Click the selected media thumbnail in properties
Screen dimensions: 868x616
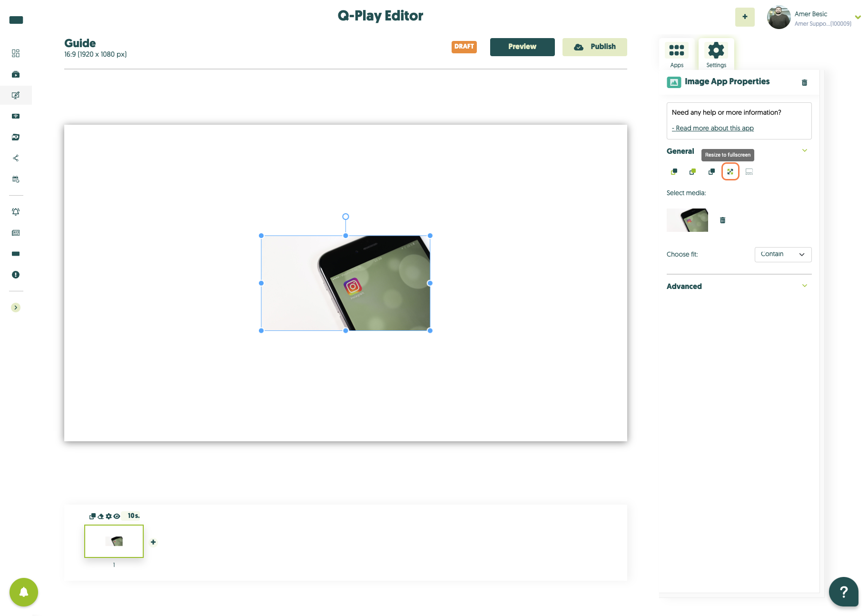pos(687,220)
